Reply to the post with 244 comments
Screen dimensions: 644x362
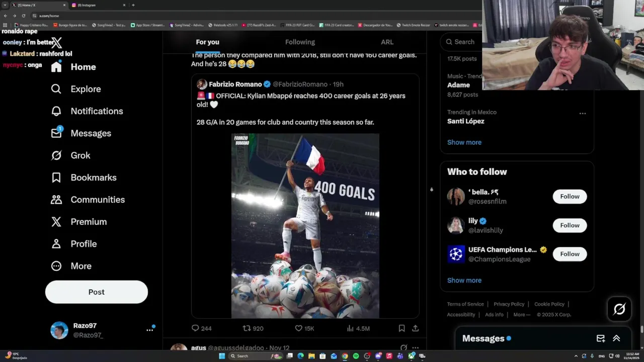[x=201, y=328]
